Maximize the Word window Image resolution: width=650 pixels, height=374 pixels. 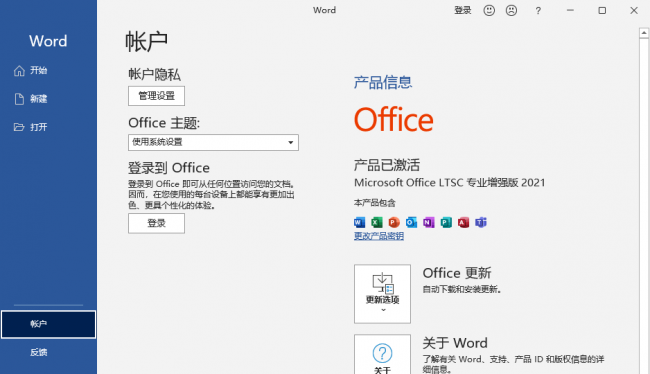coord(602,10)
